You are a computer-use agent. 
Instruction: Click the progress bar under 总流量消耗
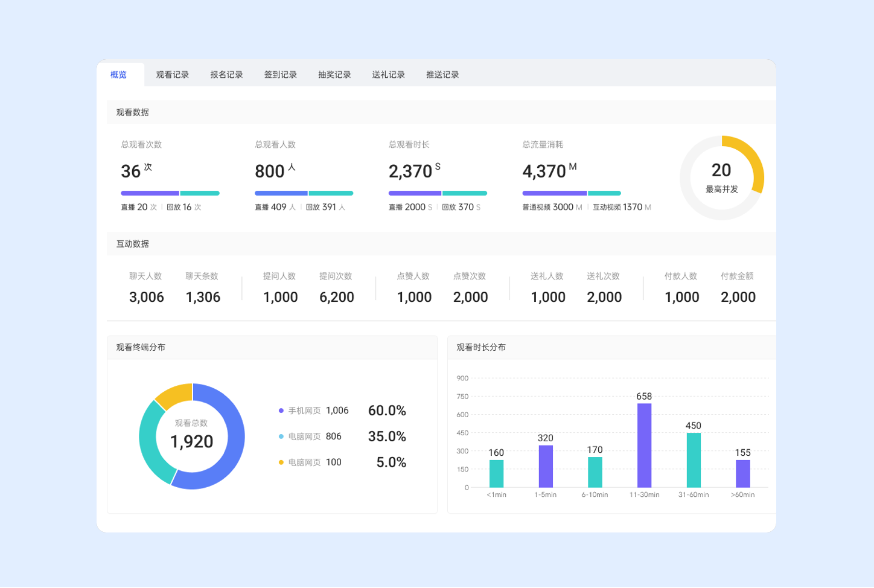(x=571, y=193)
